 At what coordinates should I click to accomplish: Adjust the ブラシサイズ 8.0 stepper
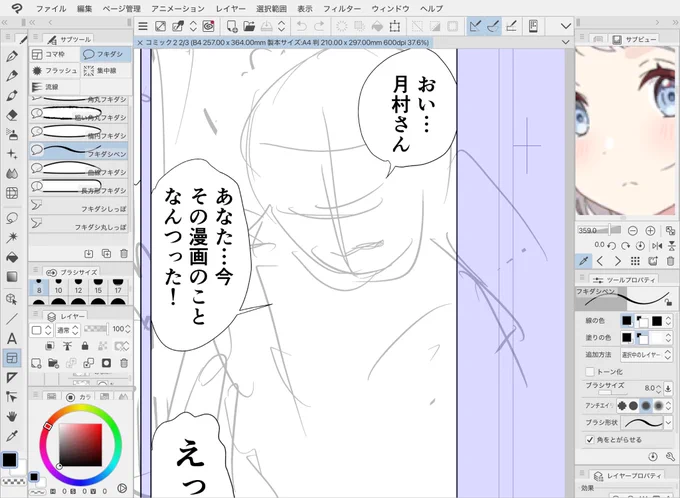pos(659,388)
